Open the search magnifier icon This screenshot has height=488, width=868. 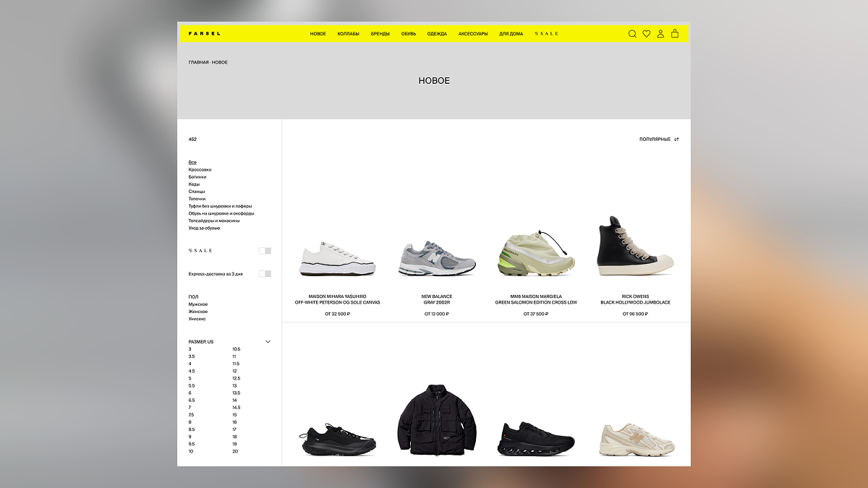point(632,34)
